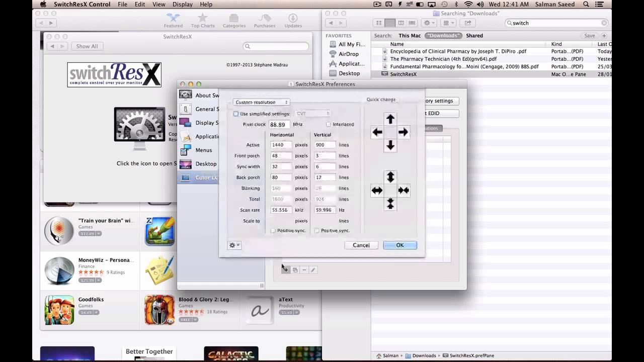Click the Quick change down arrow
Screen dimensions: 644x362
click(x=390, y=145)
